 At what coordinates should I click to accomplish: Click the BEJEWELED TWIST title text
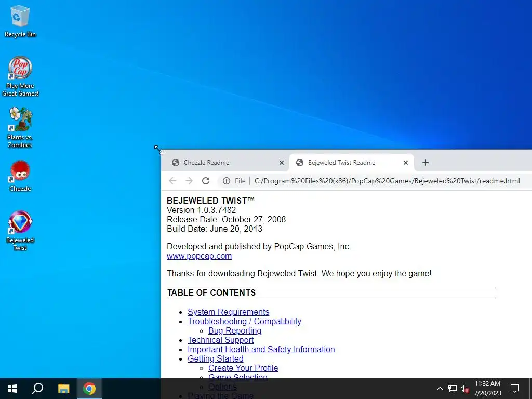(x=211, y=201)
